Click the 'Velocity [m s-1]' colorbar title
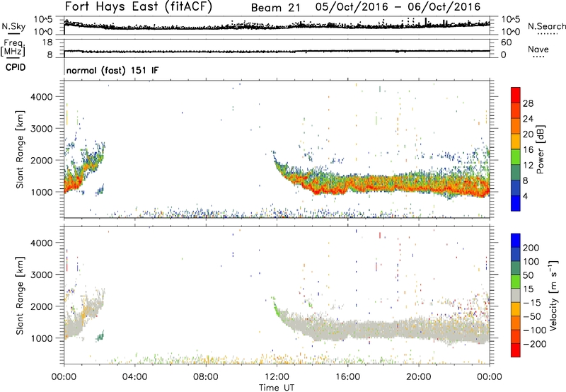 (x=553, y=295)
